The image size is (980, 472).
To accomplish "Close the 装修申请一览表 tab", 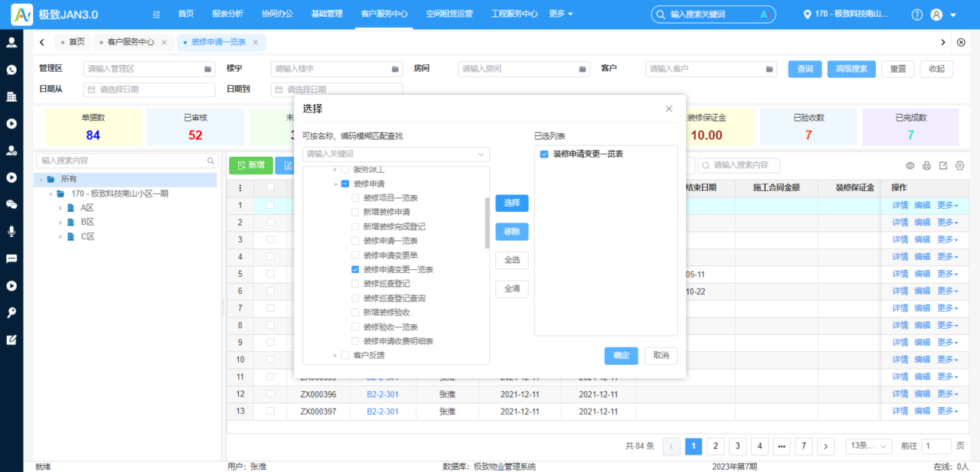I will pyautogui.click(x=256, y=42).
